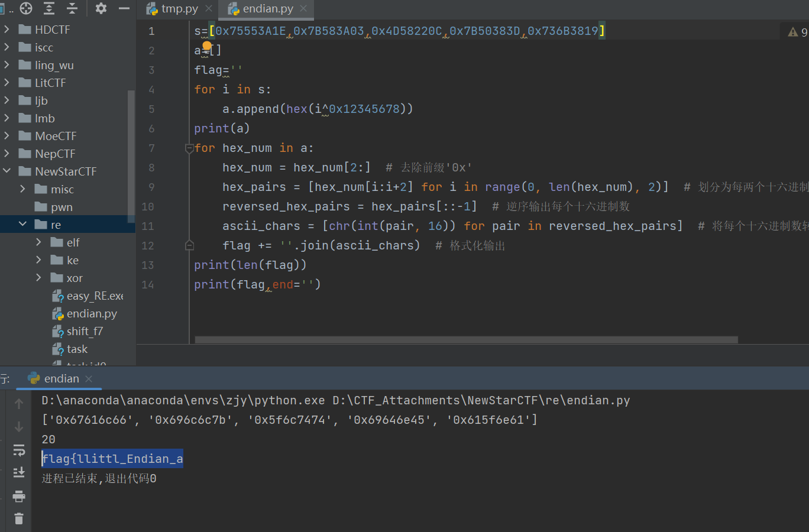Toggle soft-wrap in run console
The height and width of the screenshot is (532, 809).
coord(19,450)
